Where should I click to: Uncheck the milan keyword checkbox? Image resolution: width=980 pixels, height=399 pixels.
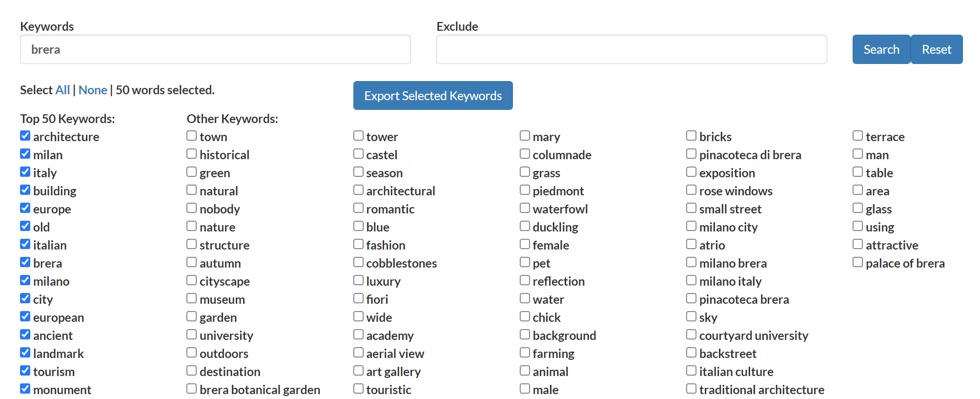[x=25, y=154]
